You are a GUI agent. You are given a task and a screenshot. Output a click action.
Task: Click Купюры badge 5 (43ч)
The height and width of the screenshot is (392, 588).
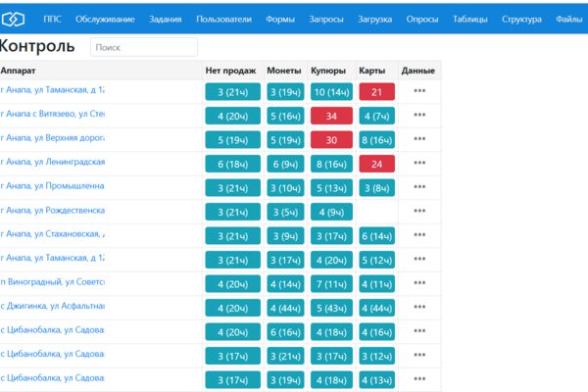click(331, 308)
